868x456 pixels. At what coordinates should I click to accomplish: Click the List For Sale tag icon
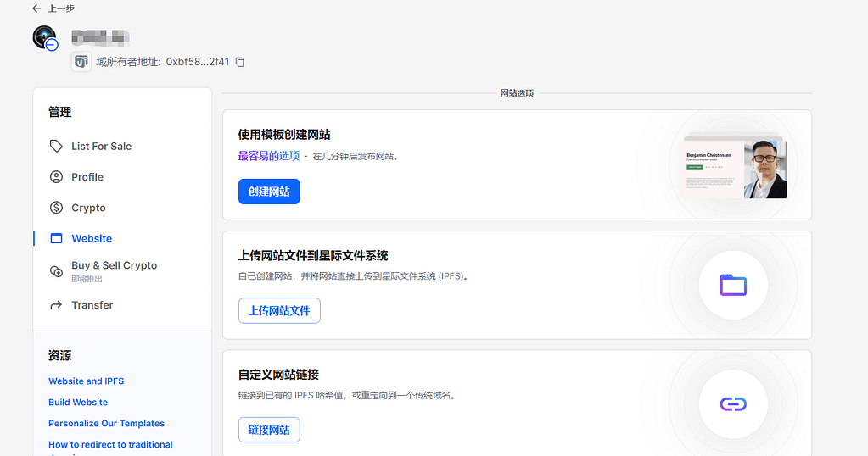click(x=56, y=146)
